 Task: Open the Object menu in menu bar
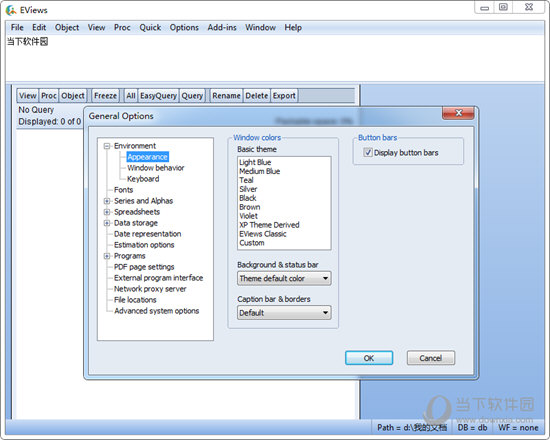coord(67,27)
